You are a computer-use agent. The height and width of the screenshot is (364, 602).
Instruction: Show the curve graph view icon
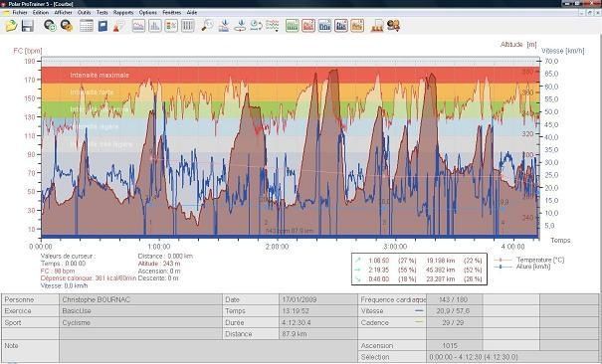[x=138, y=26]
